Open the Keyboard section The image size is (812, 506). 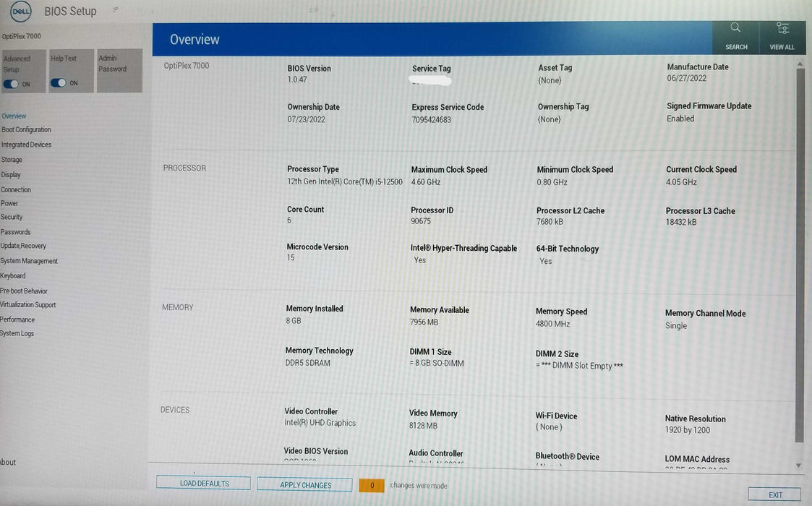[x=13, y=276]
